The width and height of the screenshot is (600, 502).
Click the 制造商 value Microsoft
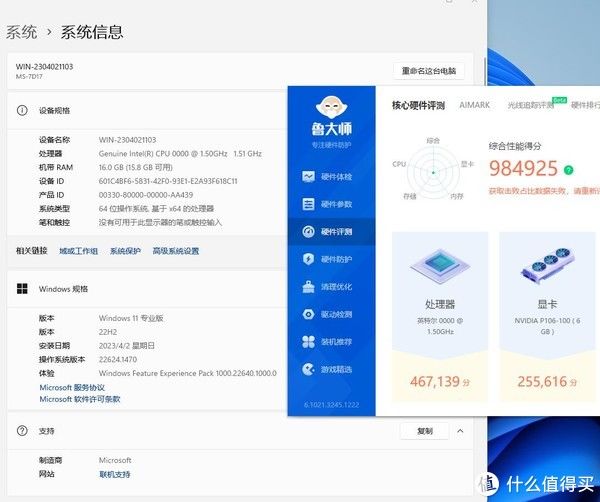pyautogui.click(x=115, y=460)
